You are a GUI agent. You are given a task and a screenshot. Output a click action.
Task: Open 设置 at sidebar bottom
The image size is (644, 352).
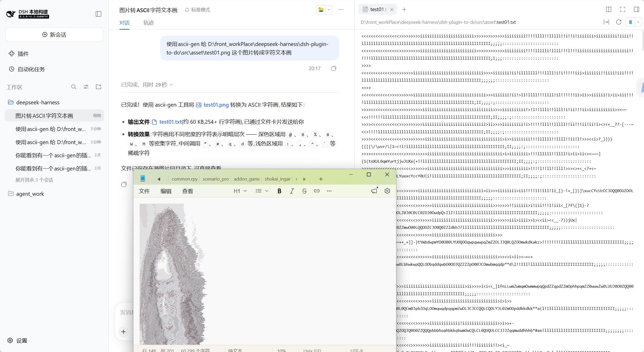(17, 341)
